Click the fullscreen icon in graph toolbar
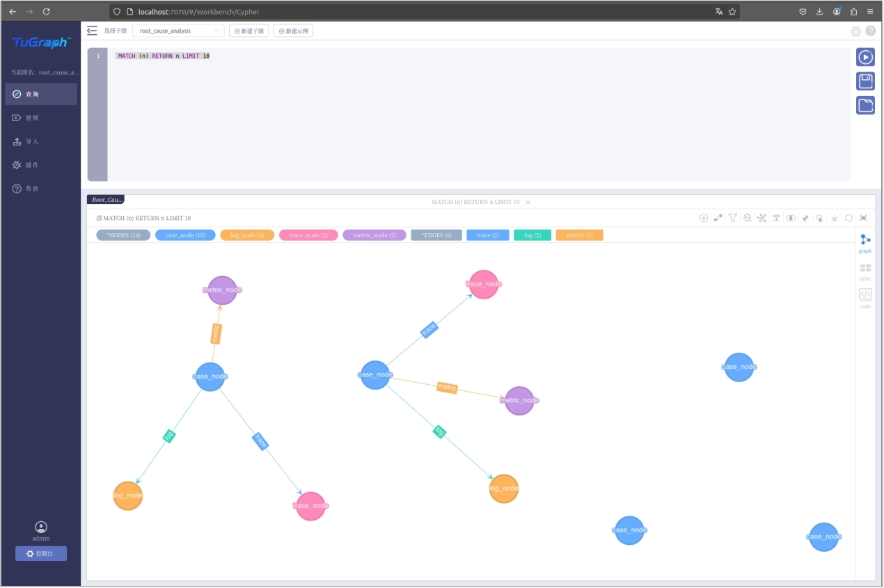 pyautogui.click(x=864, y=218)
